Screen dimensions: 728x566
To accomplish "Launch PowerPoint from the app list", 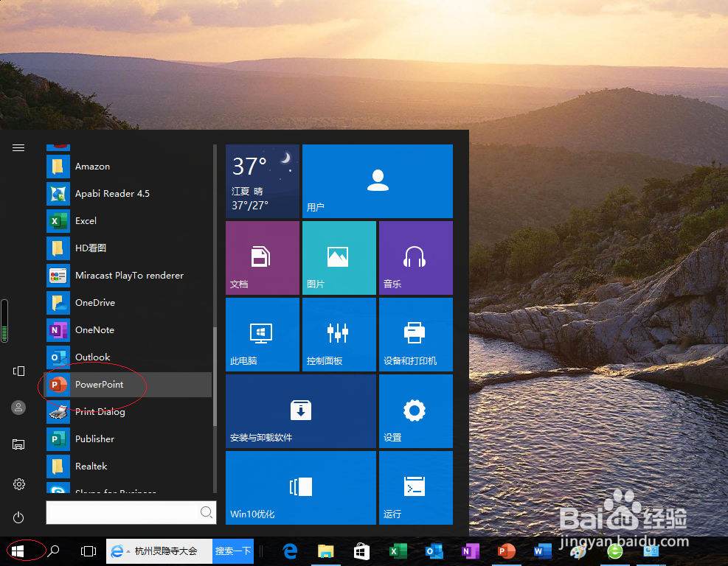I will [x=128, y=385].
